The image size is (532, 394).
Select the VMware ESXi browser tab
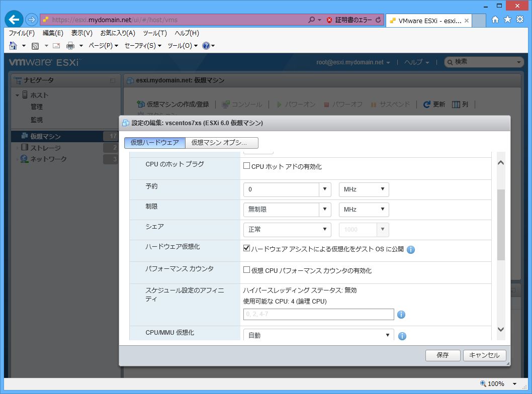point(429,20)
